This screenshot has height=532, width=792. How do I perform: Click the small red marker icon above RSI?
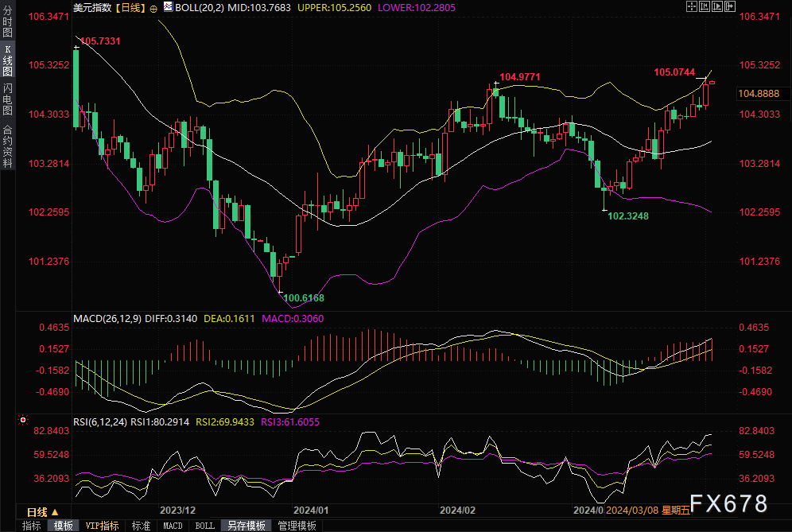22,418
